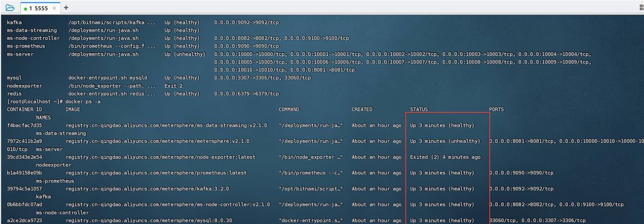Screen dimensions: 644x224
Task: Select container ID 7972c411b2a9
Action: [x=25, y=141]
